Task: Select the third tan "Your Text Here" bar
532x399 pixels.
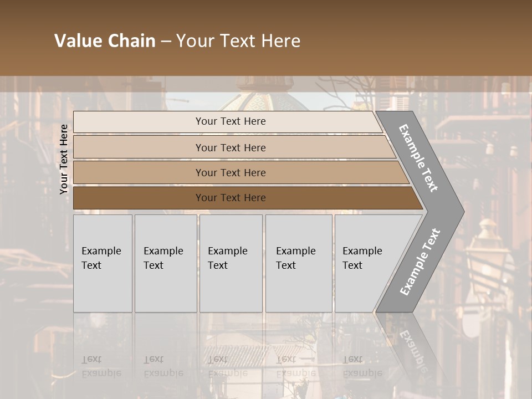Action: click(x=230, y=172)
